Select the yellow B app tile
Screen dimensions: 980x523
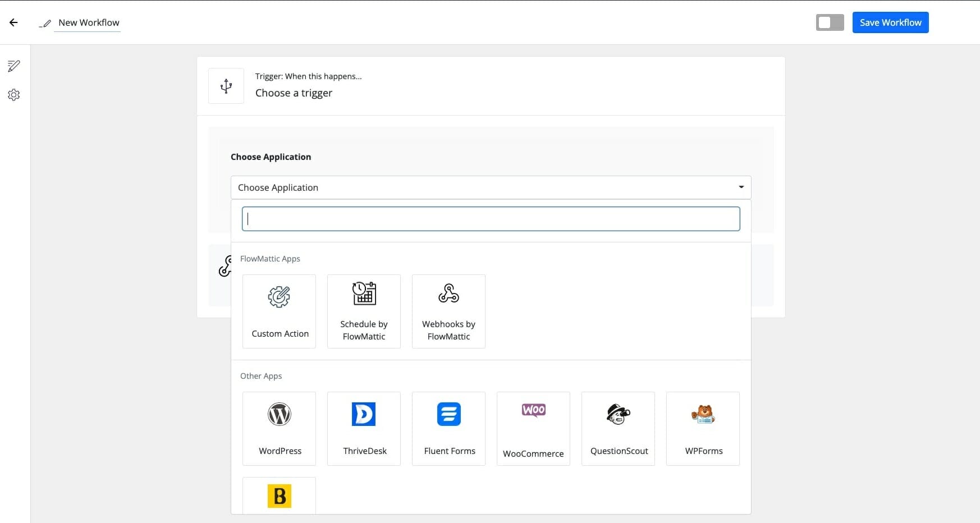coord(279,496)
